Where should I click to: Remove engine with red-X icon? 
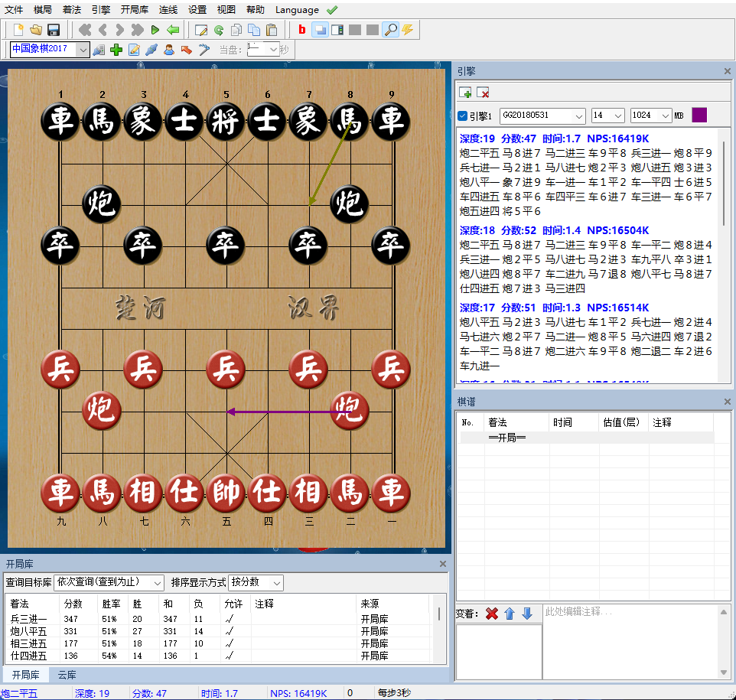pos(483,93)
